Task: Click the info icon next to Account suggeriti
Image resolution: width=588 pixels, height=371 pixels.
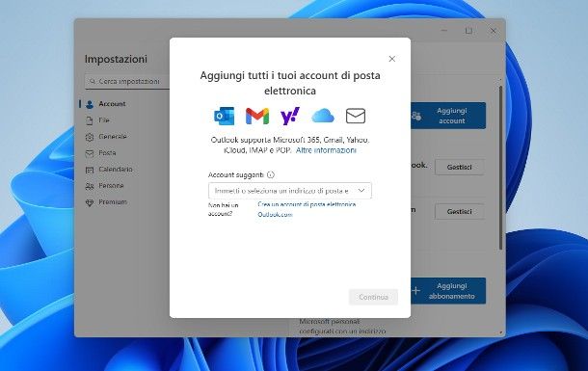Action: [x=270, y=174]
